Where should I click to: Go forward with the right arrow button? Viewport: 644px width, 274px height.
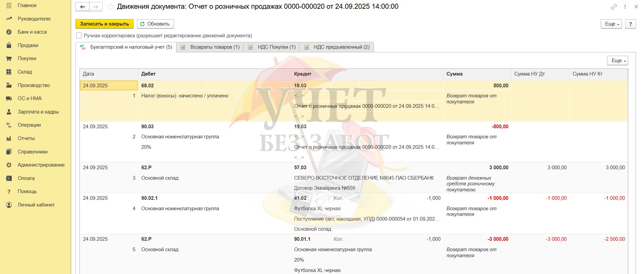tap(96, 7)
